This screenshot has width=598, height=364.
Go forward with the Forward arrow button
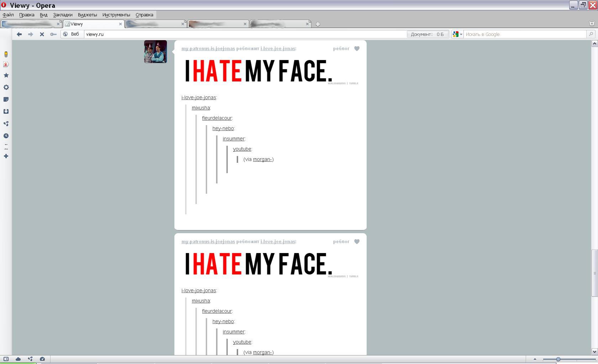(x=31, y=34)
